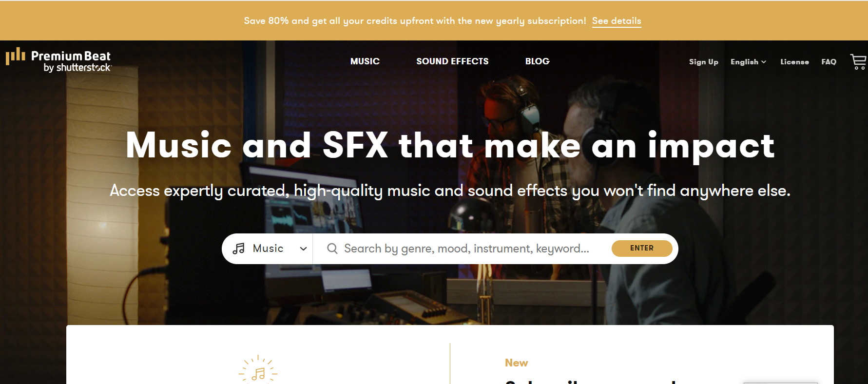Click the New label in content card
868x384 pixels.
tap(516, 363)
